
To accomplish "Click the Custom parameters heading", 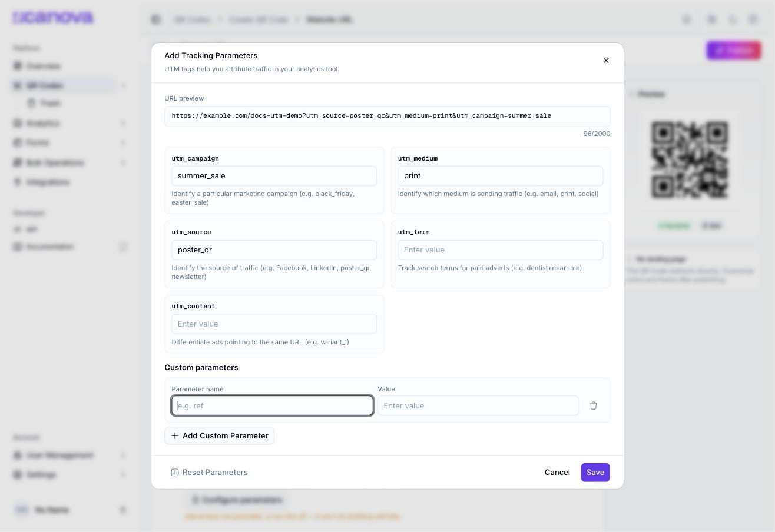I will tap(201, 367).
